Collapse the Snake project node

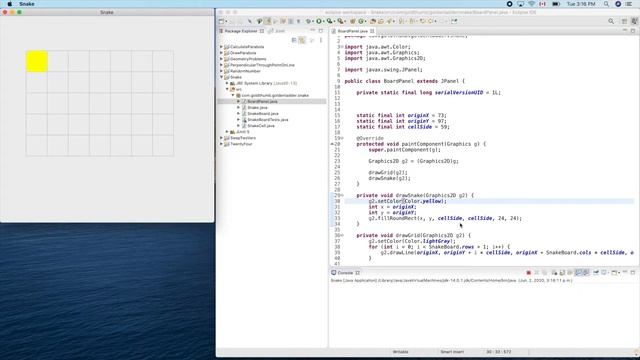[x=222, y=77]
